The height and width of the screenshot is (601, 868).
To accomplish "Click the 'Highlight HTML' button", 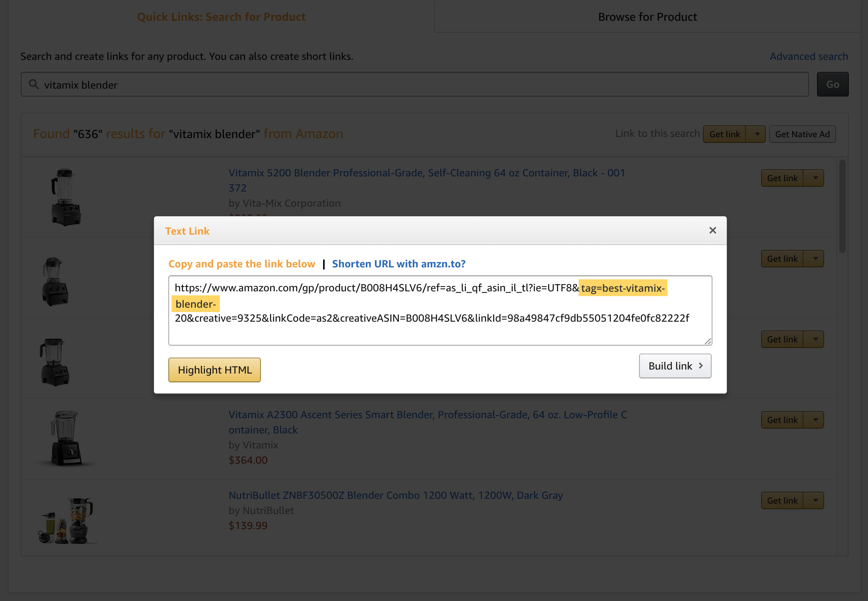I will pyautogui.click(x=214, y=370).
